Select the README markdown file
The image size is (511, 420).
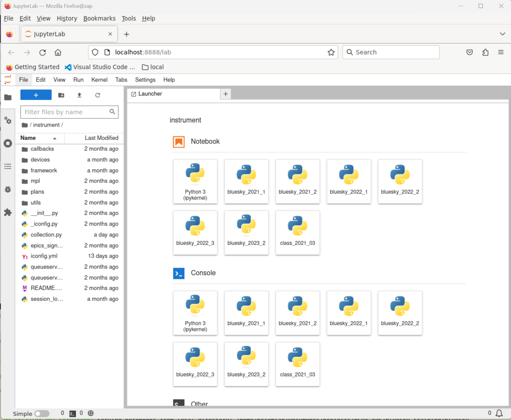(x=69, y=288)
